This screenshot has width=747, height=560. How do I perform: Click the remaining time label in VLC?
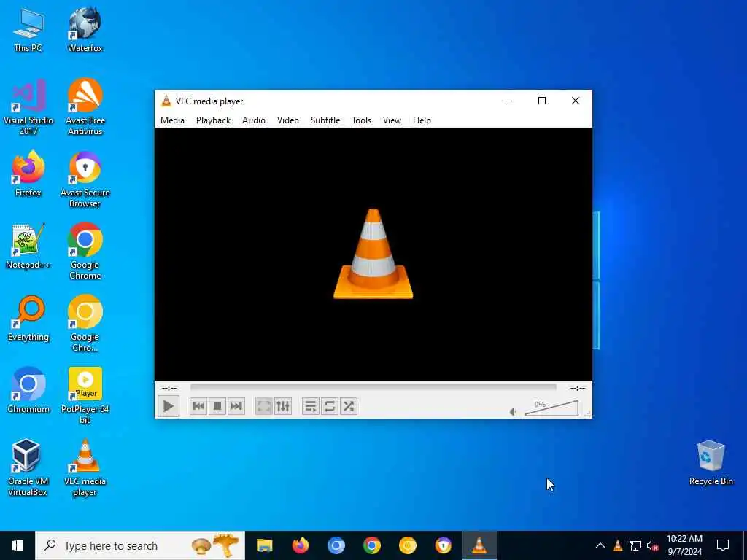point(578,388)
